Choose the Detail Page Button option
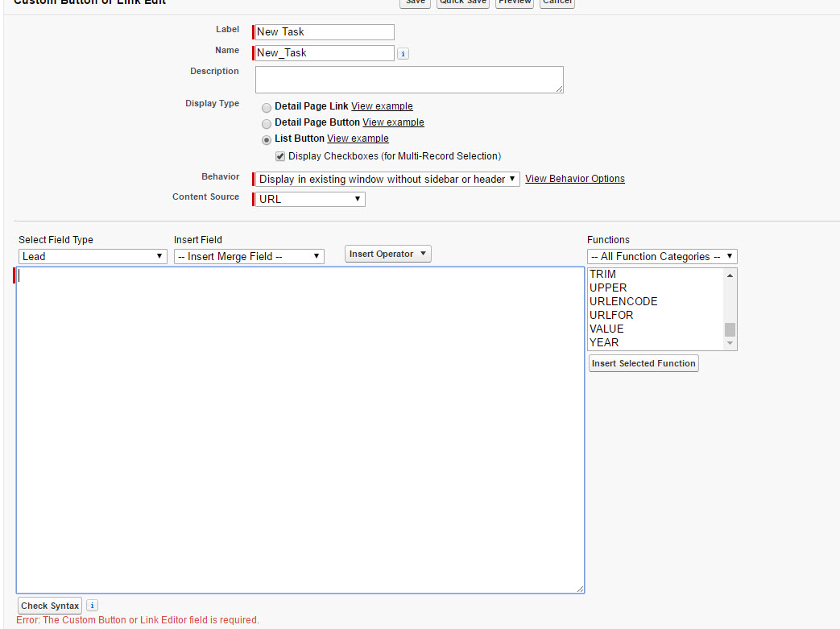The width and height of the screenshot is (840, 629). click(267, 123)
